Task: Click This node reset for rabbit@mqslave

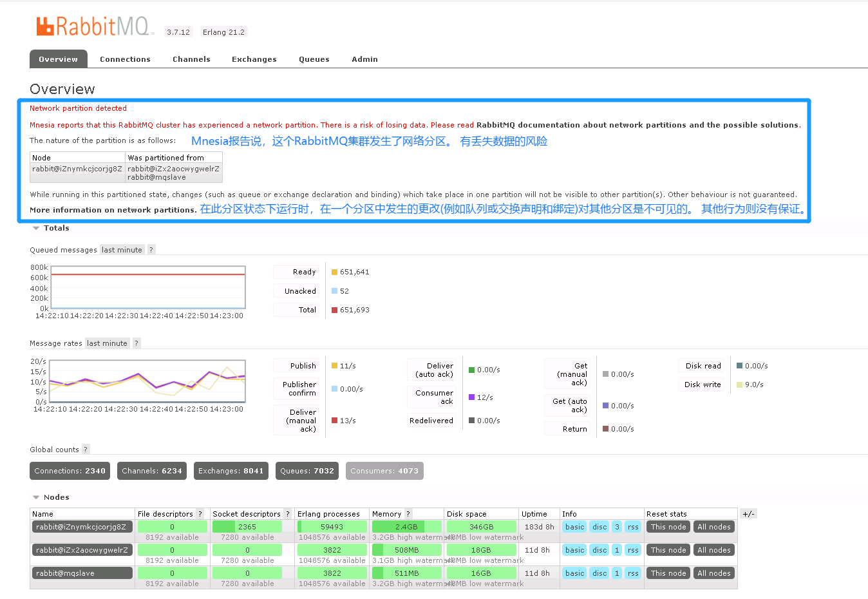Action: pos(668,573)
